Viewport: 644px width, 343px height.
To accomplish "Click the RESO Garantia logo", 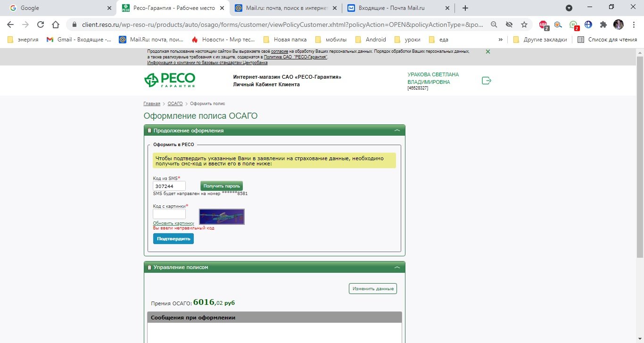I will point(170,81).
